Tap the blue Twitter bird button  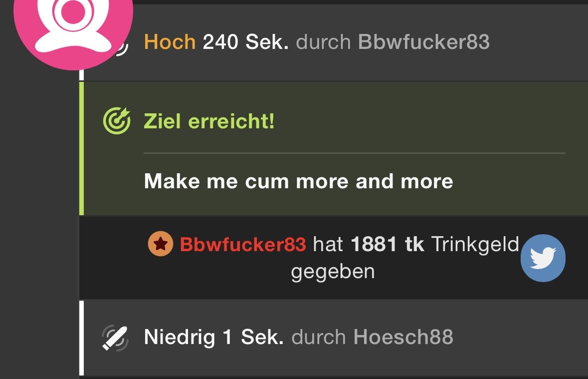point(543,258)
